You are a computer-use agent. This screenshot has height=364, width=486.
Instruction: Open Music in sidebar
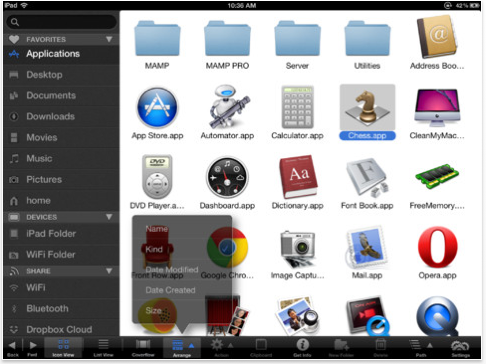pyautogui.click(x=61, y=159)
